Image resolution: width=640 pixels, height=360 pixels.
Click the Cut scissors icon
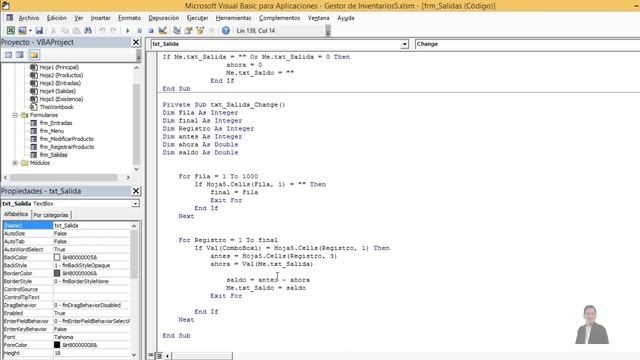coord(53,31)
